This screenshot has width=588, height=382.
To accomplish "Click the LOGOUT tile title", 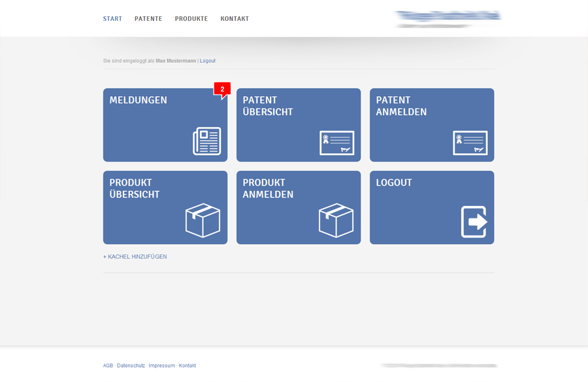I will point(394,183).
